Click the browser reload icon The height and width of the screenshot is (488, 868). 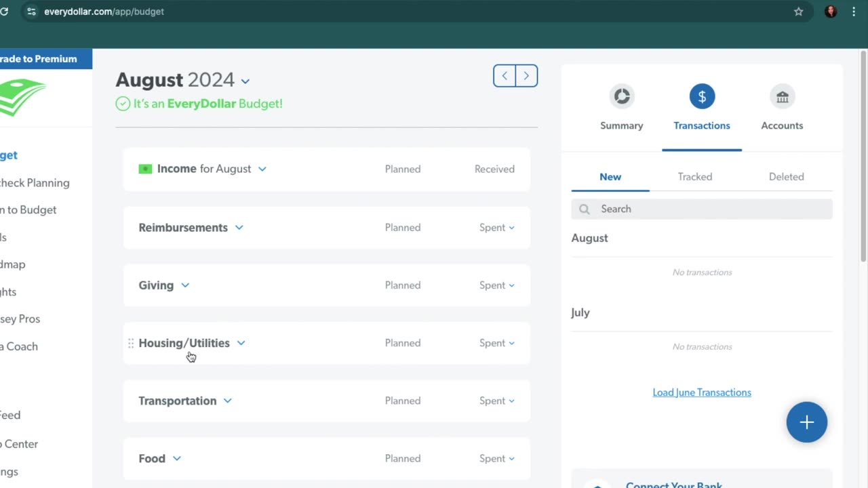[x=3, y=12]
